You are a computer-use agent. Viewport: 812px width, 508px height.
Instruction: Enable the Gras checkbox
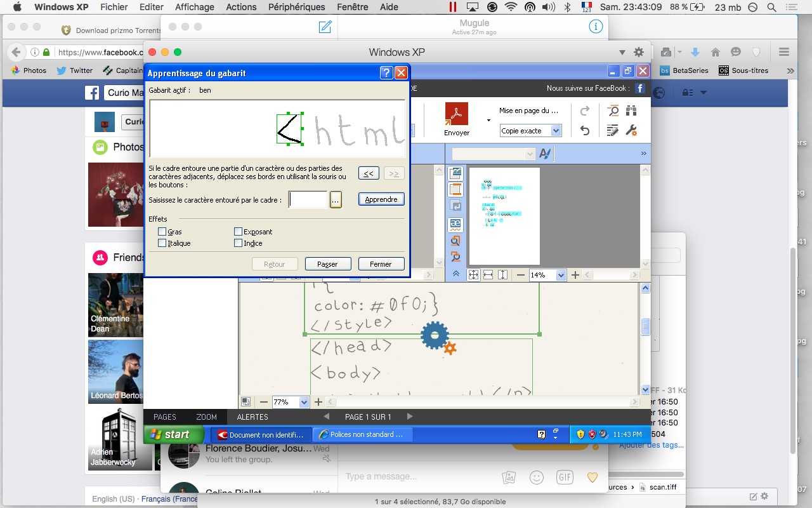162,232
